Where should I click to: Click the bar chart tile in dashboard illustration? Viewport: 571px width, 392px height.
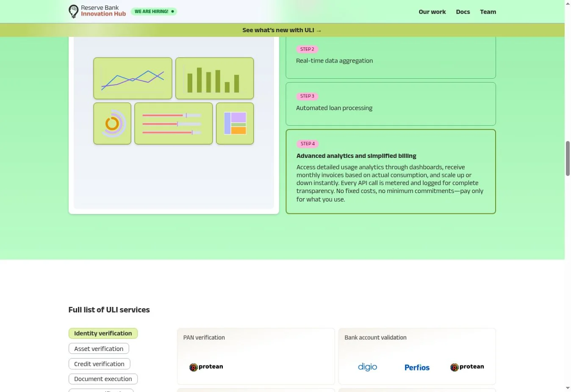pyautogui.click(x=214, y=78)
